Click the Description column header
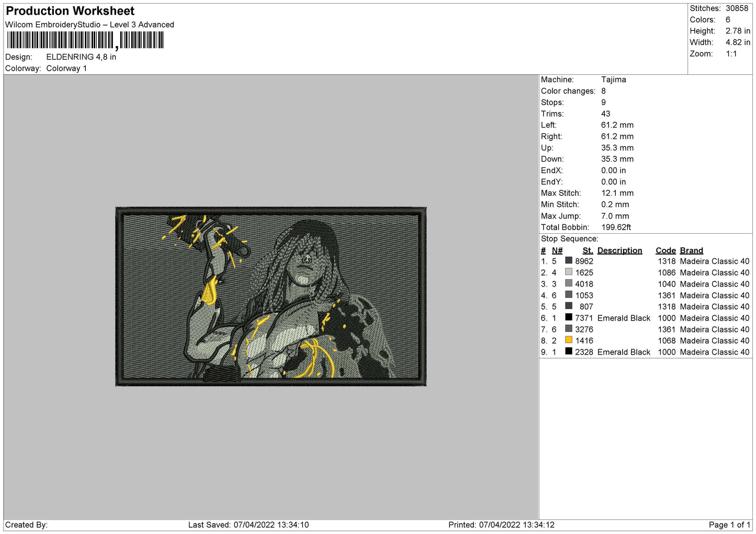Image resolution: width=756 pixels, height=534 pixels. click(x=619, y=251)
